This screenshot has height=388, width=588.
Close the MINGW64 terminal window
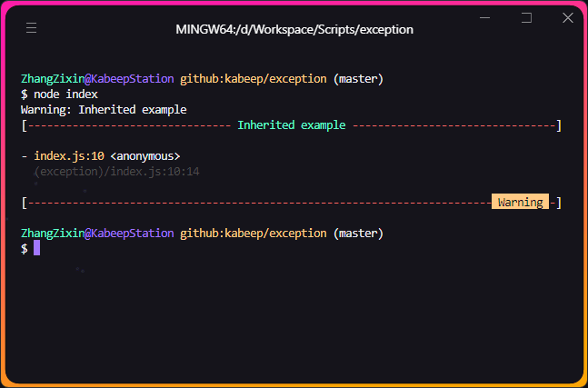(x=568, y=17)
